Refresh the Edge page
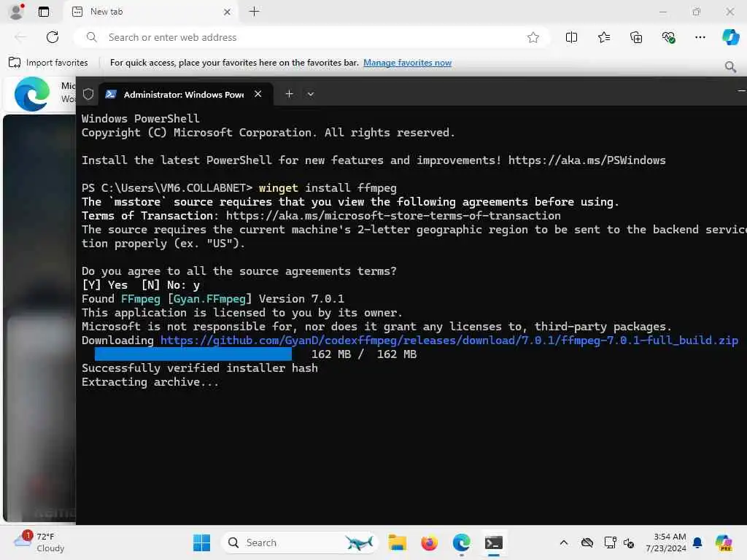The height and width of the screenshot is (560, 747). 53,37
